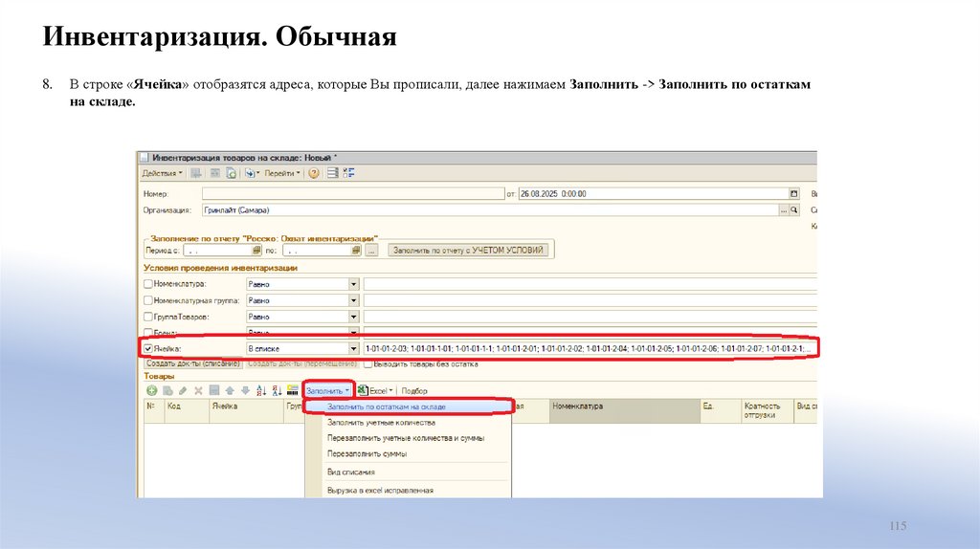Viewport: 980px width, 549px height.
Task: Sort table rows descending Z-A
Action: pyautogui.click(x=277, y=390)
